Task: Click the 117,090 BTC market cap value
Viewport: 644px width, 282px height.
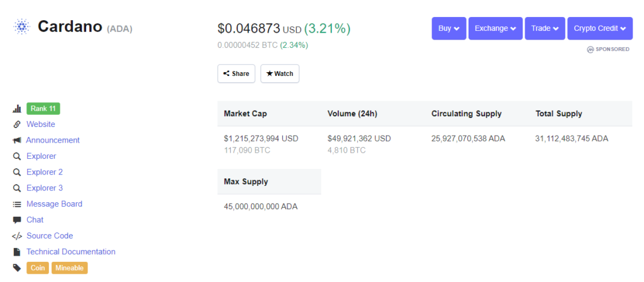Action: point(247,151)
